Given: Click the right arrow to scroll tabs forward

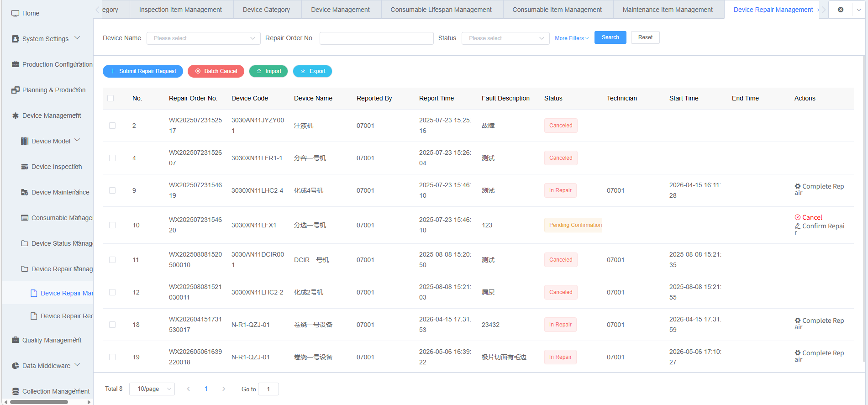Looking at the screenshot, I should (x=824, y=10).
